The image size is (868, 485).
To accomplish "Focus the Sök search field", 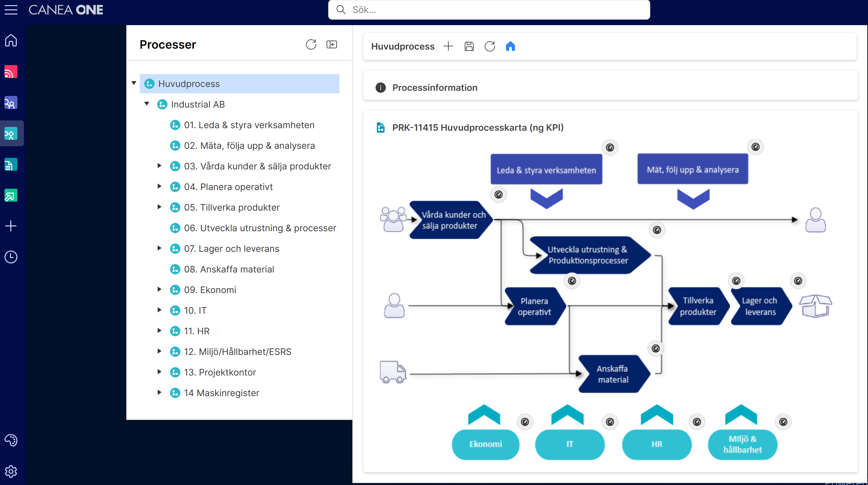I will pos(489,10).
